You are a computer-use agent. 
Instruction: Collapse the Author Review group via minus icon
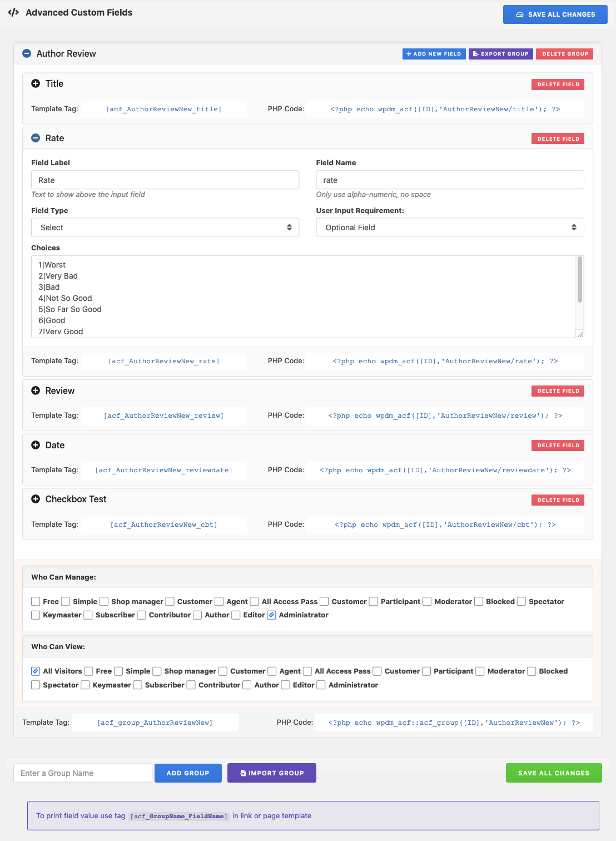click(26, 53)
